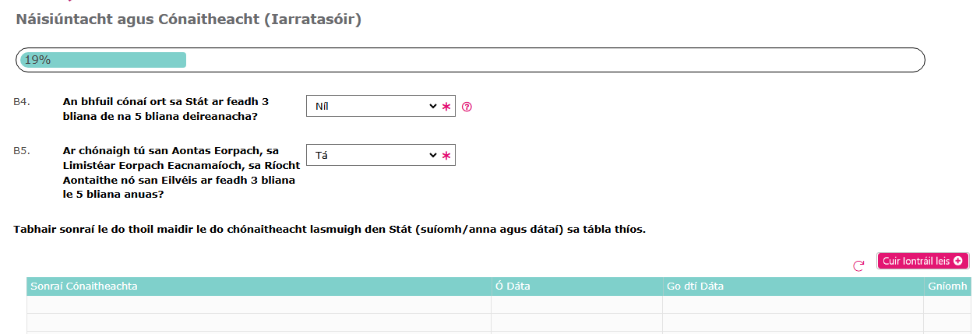Click the Gníomh column header
The height and width of the screenshot is (334, 980).
[x=947, y=287]
